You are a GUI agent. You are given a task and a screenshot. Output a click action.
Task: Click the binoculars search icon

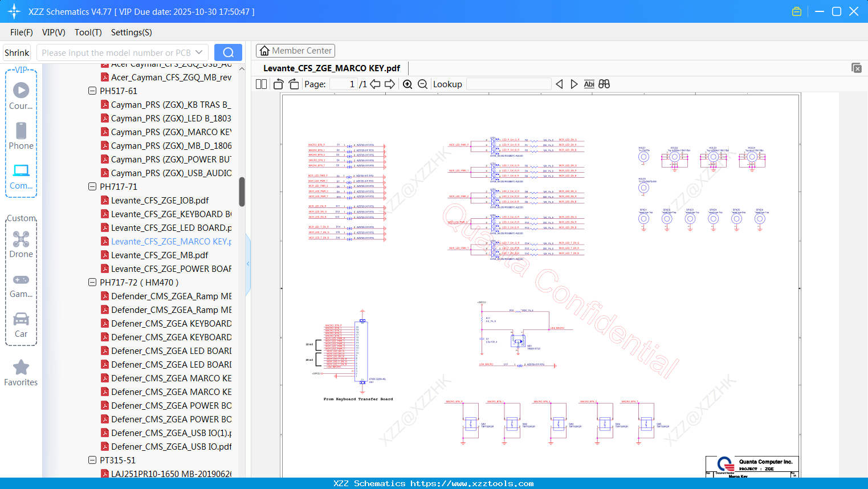pyautogui.click(x=604, y=84)
